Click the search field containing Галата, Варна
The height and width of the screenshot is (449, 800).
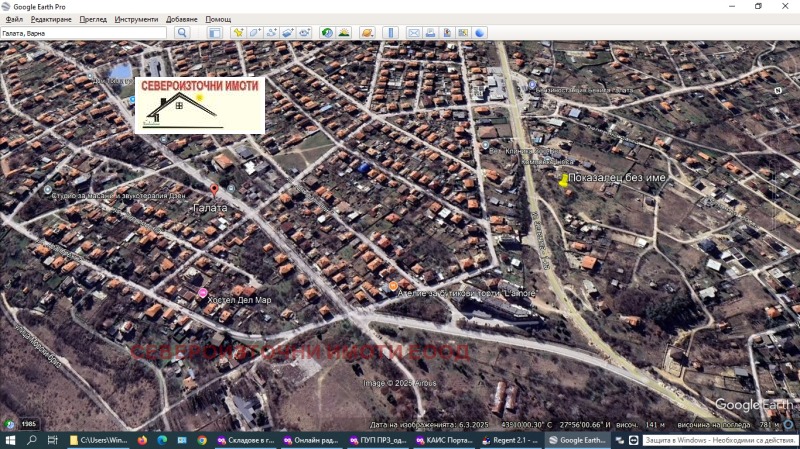coord(84,33)
